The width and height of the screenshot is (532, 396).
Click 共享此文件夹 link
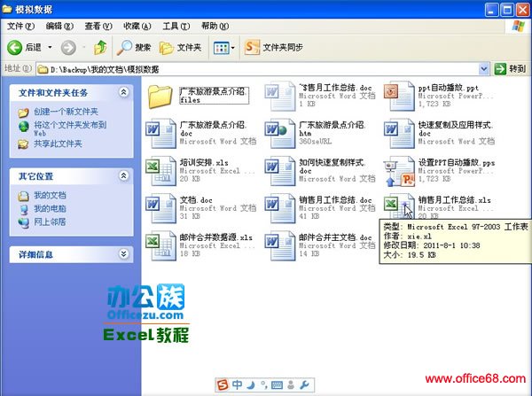(58, 144)
